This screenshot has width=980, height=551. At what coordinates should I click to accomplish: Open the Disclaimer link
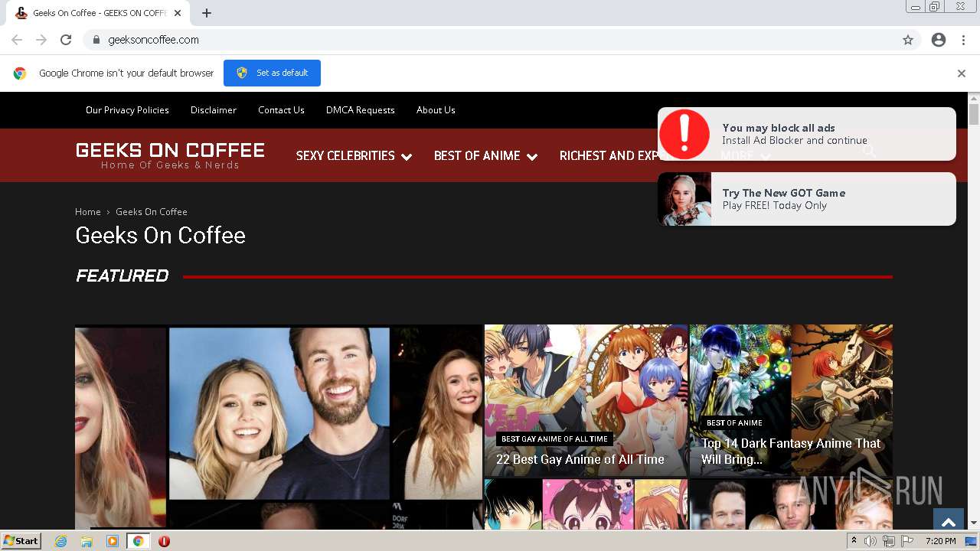pos(214,110)
